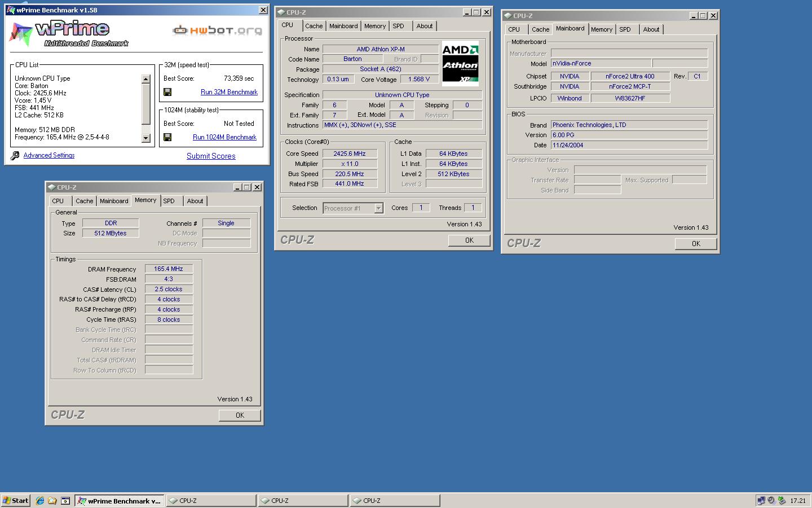This screenshot has width=812, height=508.
Task: Switch to Memory tab in center CPU-Z window
Action: [374, 26]
